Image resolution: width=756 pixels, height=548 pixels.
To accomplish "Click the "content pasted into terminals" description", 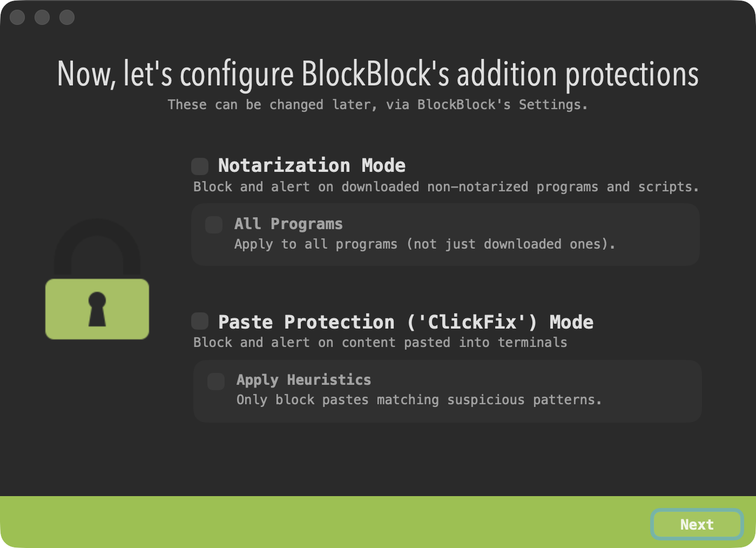I will tap(380, 343).
